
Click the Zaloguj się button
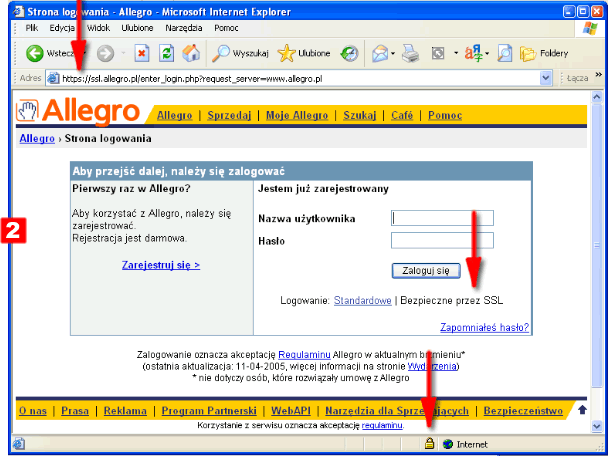coord(426,271)
